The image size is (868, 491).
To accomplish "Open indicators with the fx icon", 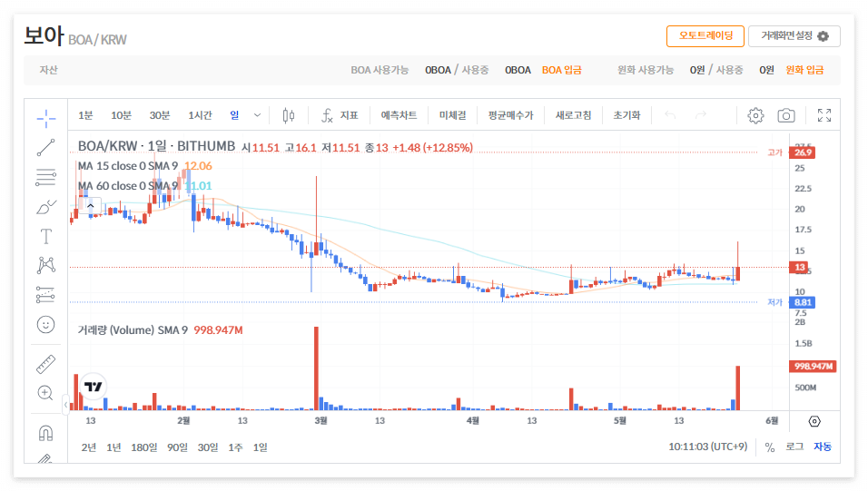I will click(327, 115).
